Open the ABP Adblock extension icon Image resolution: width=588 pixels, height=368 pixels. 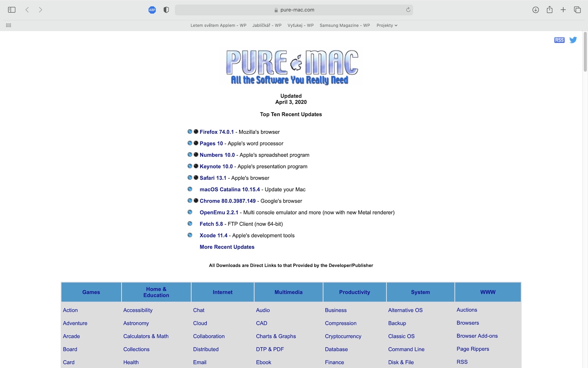point(152,10)
